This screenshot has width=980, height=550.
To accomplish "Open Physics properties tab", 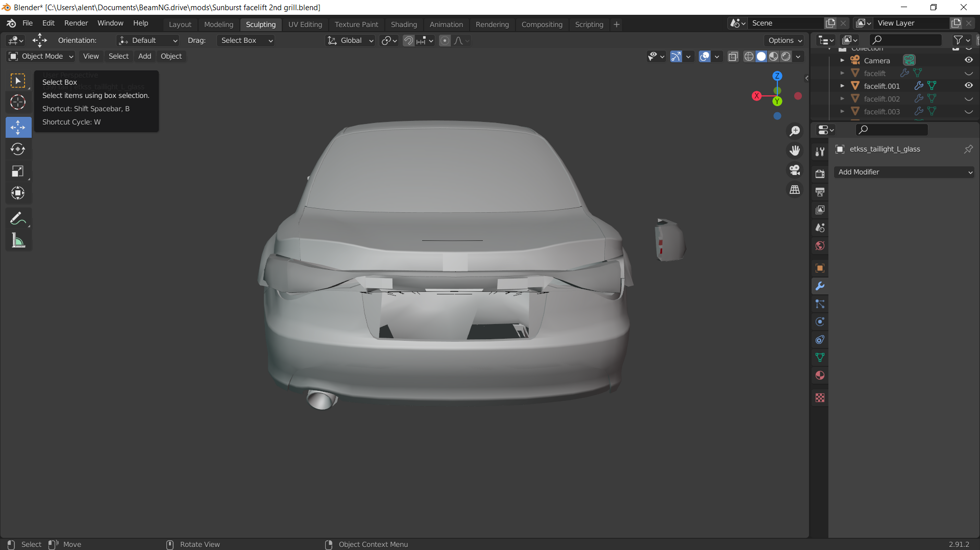I will tap(820, 321).
